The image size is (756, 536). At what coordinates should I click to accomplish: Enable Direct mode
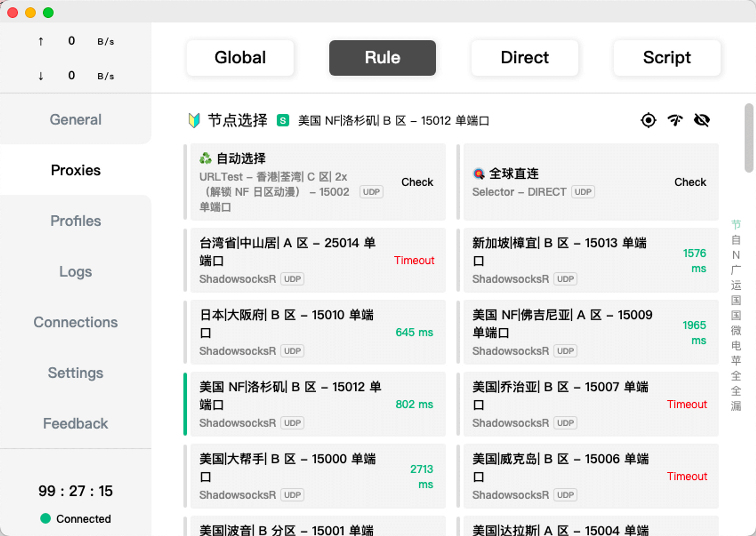(x=524, y=58)
